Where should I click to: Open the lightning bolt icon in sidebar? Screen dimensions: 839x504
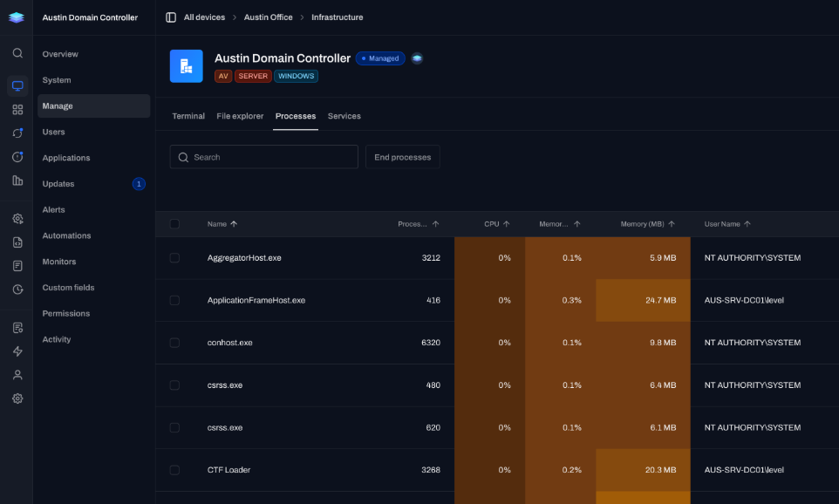tap(17, 351)
